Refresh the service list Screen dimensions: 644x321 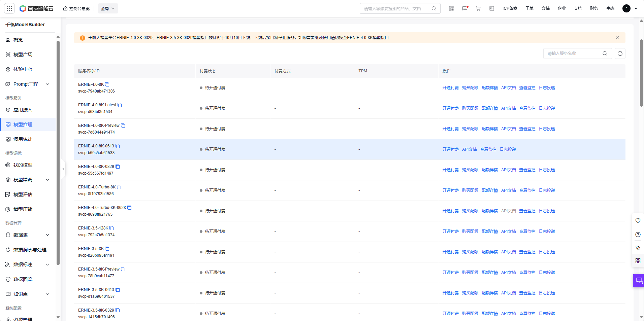pos(620,53)
